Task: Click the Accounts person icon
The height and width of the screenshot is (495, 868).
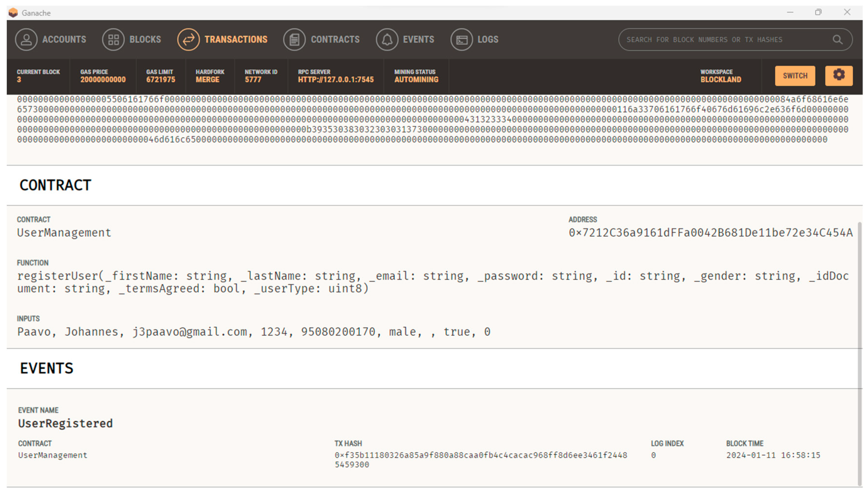Action: tap(26, 39)
